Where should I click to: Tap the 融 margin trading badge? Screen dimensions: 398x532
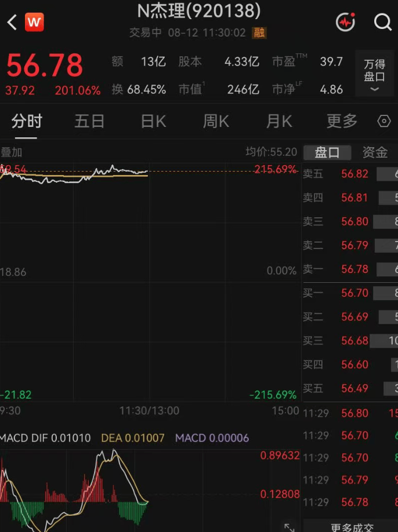click(259, 33)
